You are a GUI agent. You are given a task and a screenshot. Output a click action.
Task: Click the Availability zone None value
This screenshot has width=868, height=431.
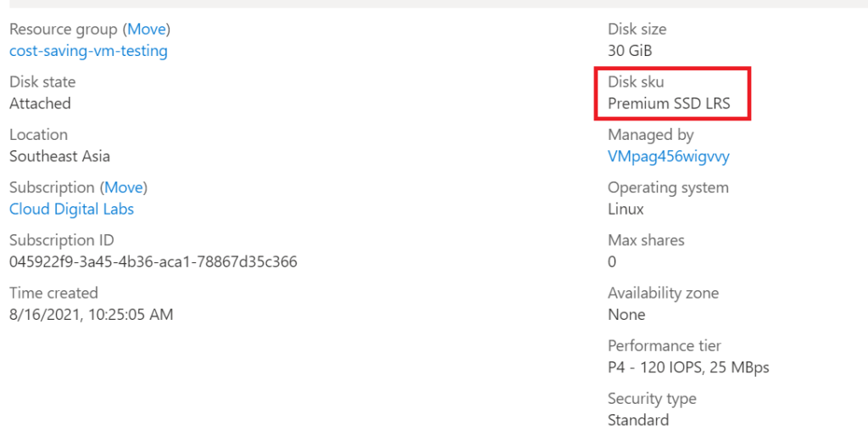[626, 315]
